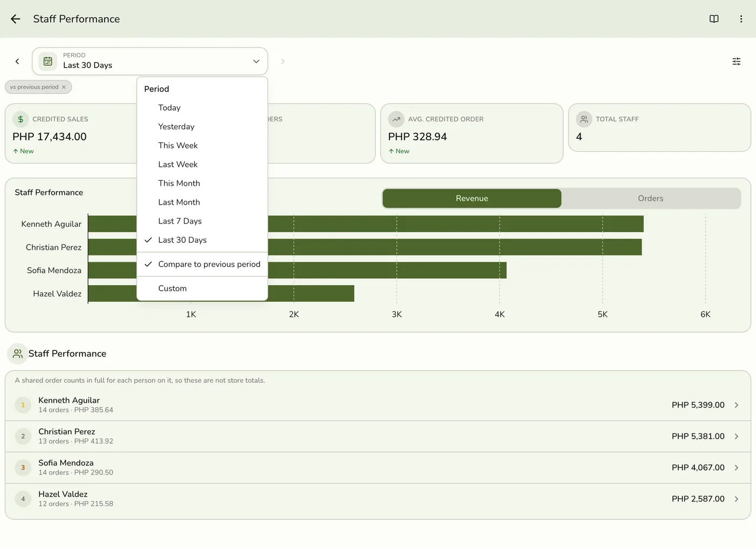The width and height of the screenshot is (756, 548).
Task: Expand Christian Perez row chevron
Action: coord(737,436)
